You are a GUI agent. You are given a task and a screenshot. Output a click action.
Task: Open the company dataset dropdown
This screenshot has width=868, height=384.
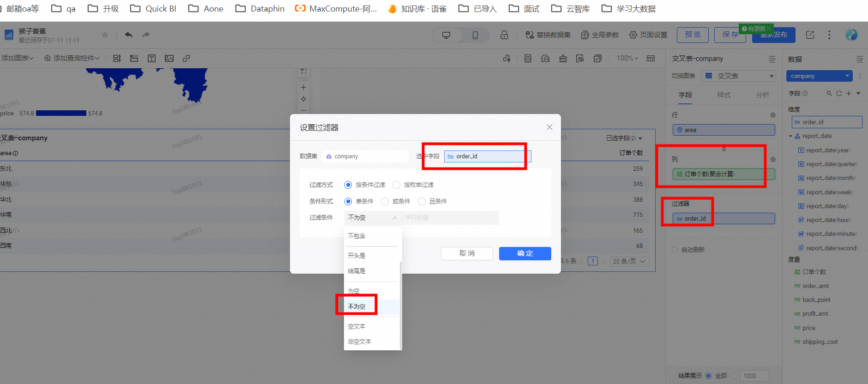pos(819,76)
